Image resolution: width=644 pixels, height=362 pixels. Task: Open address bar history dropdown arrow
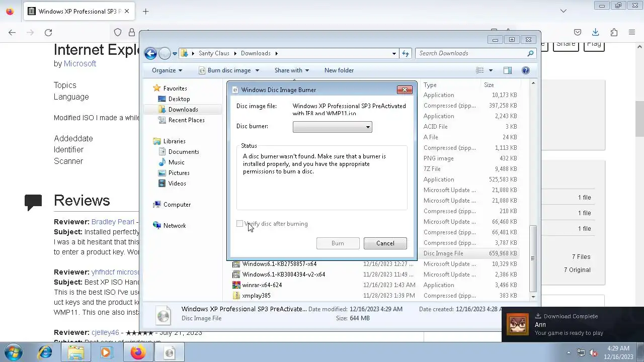tap(394, 53)
